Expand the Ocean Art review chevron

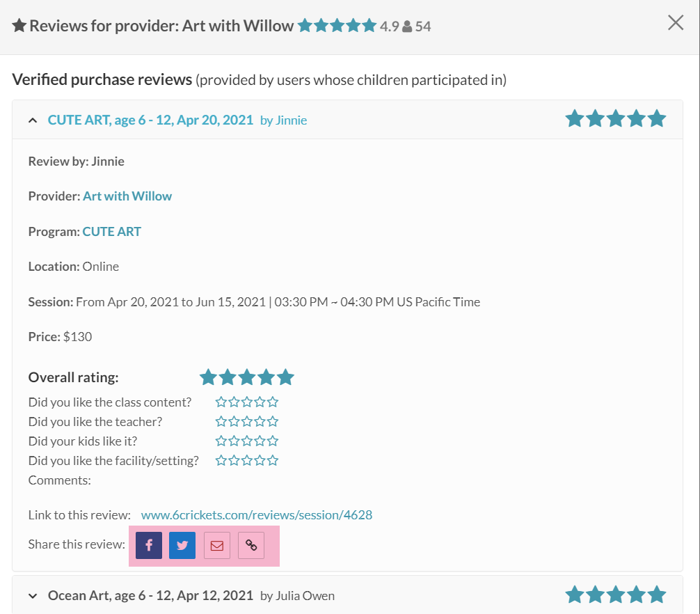point(33,596)
